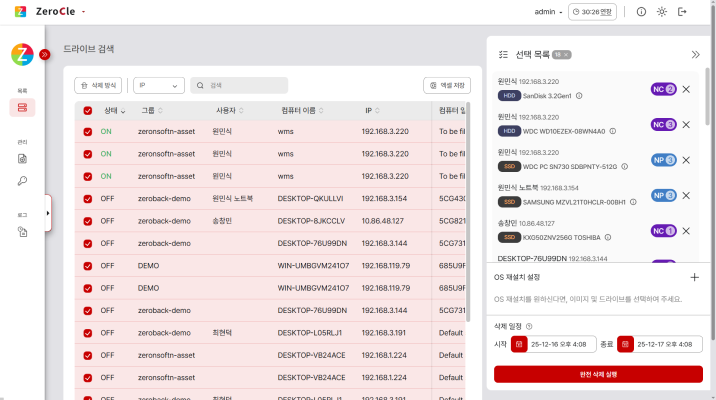Click the deletion schedule help icon

(x=529, y=326)
